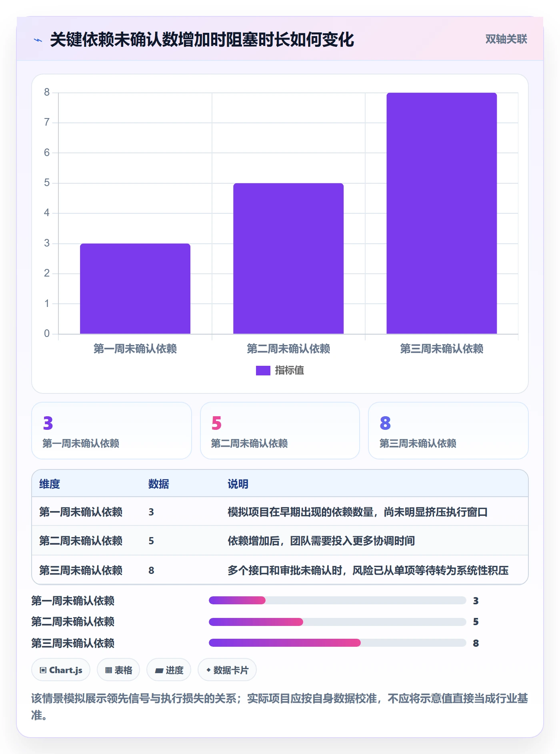Image resolution: width=560 pixels, height=754 pixels.
Task: Select the 第二周未确认依赖 table row cell
Action: point(81,541)
